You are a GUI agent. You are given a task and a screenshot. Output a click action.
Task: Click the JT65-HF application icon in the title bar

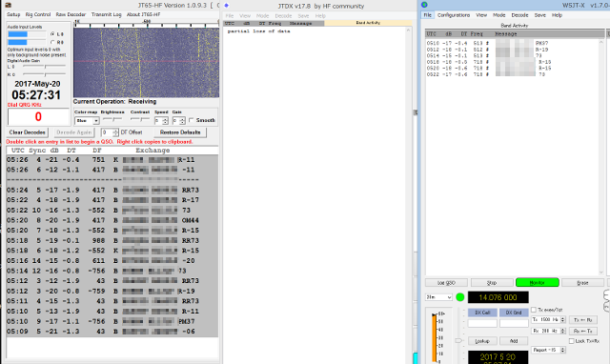point(8,6)
